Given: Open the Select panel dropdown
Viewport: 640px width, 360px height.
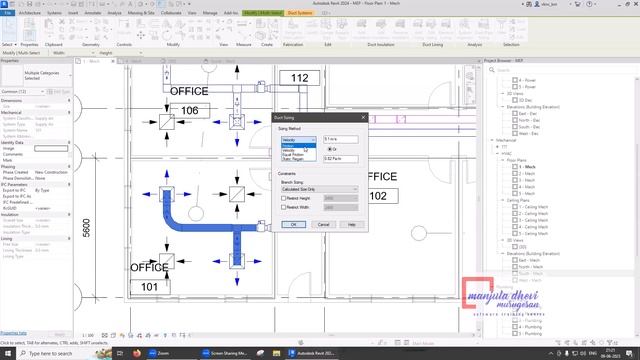Looking at the screenshot, I should click(9, 44).
